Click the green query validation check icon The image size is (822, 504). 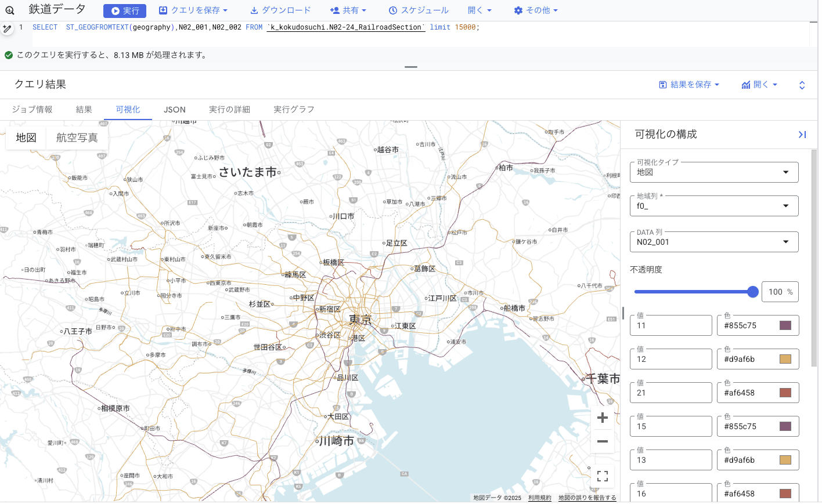[9, 55]
